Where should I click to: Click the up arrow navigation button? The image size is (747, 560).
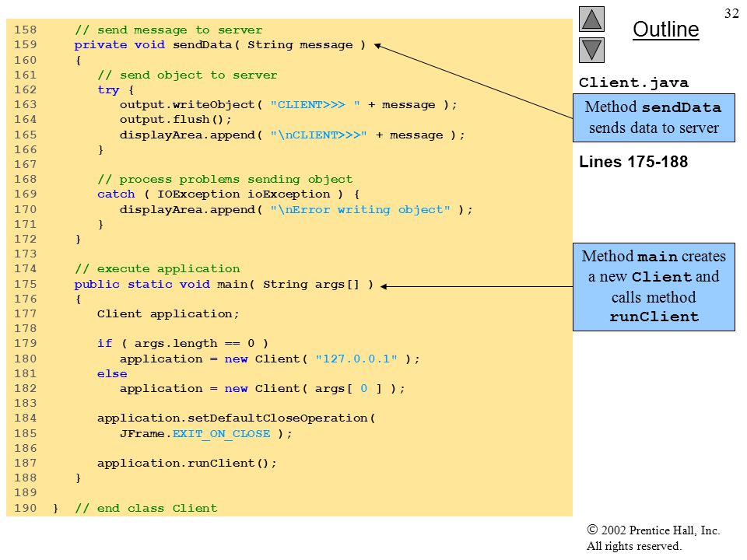591,19
